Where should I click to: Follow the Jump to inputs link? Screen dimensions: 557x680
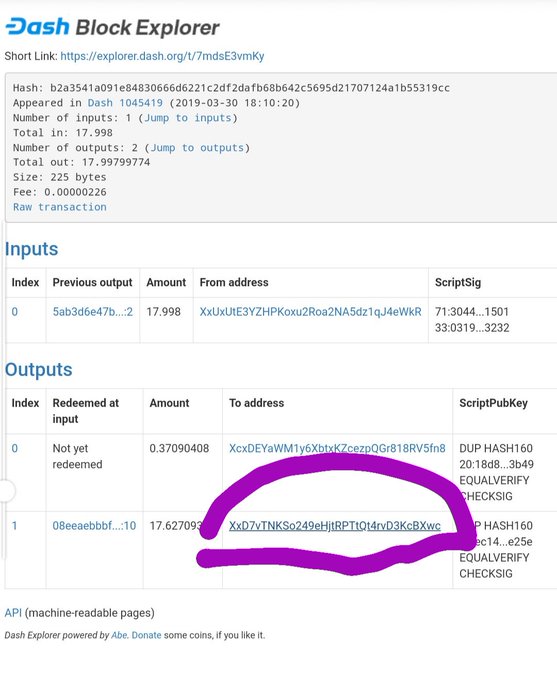point(188,118)
